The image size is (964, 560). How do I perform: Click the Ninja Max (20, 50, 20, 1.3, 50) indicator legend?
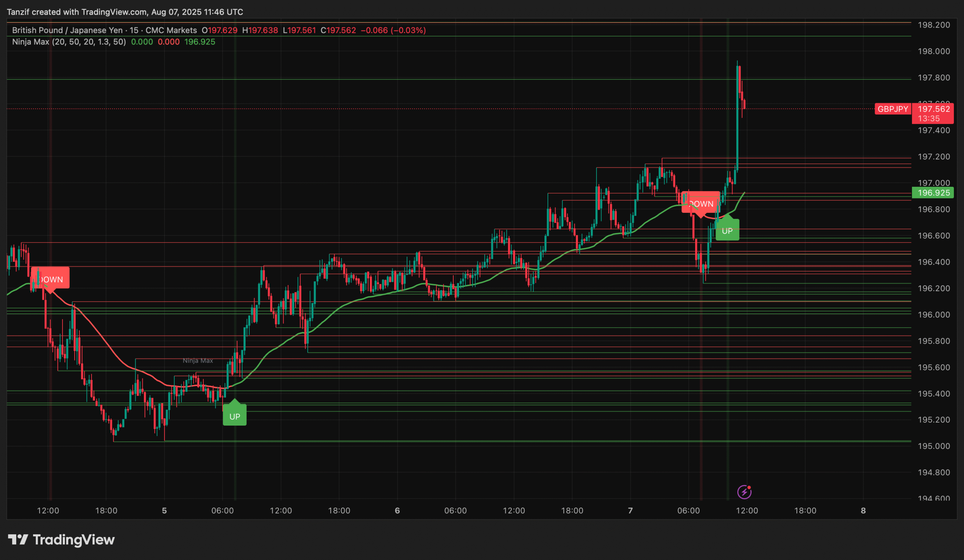(x=69, y=42)
